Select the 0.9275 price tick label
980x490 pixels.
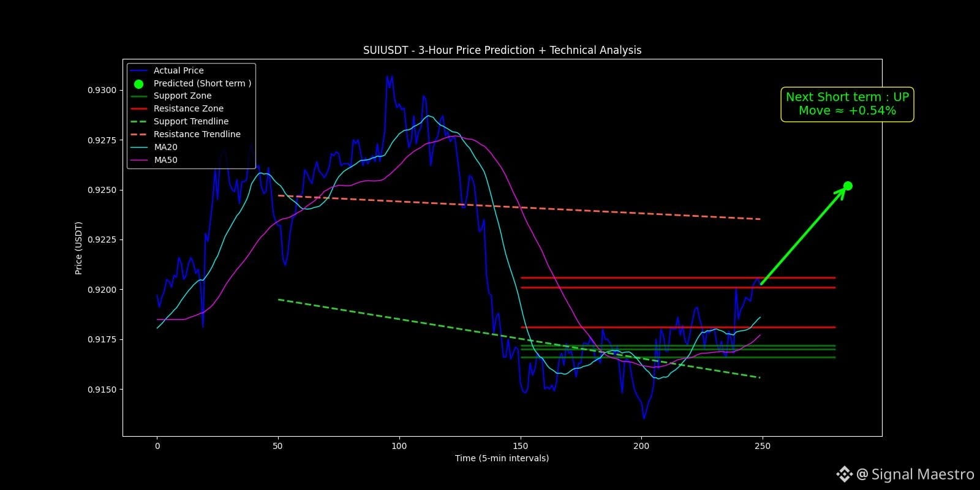click(102, 140)
